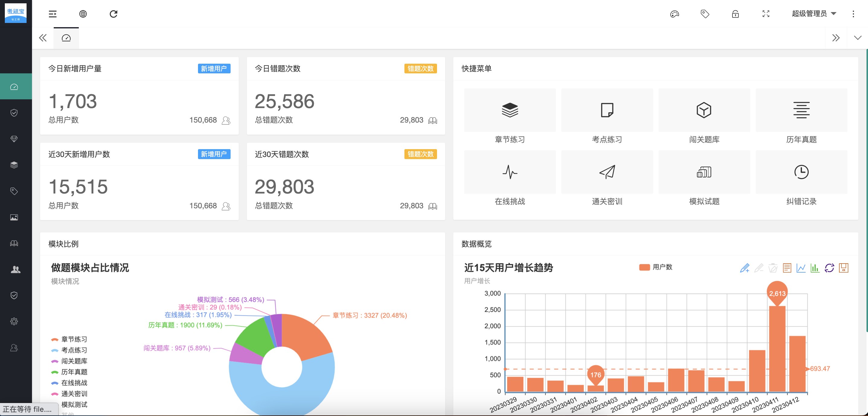The image size is (868, 416).
Task: Expand the tab options chevron down
Action: [x=857, y=38]
